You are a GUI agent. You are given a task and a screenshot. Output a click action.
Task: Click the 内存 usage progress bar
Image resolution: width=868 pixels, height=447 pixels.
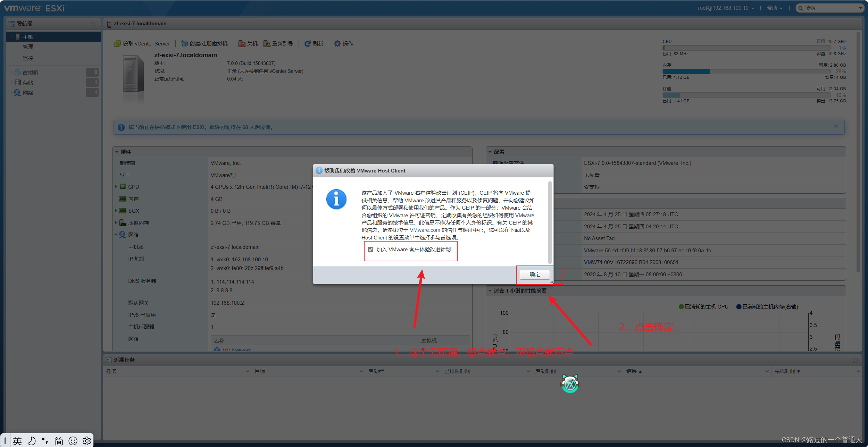(746, 71)
